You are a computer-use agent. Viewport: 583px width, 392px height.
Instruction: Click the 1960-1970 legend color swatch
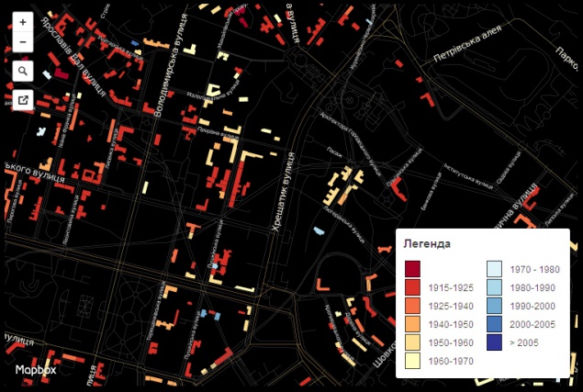[x=413, y=361]
